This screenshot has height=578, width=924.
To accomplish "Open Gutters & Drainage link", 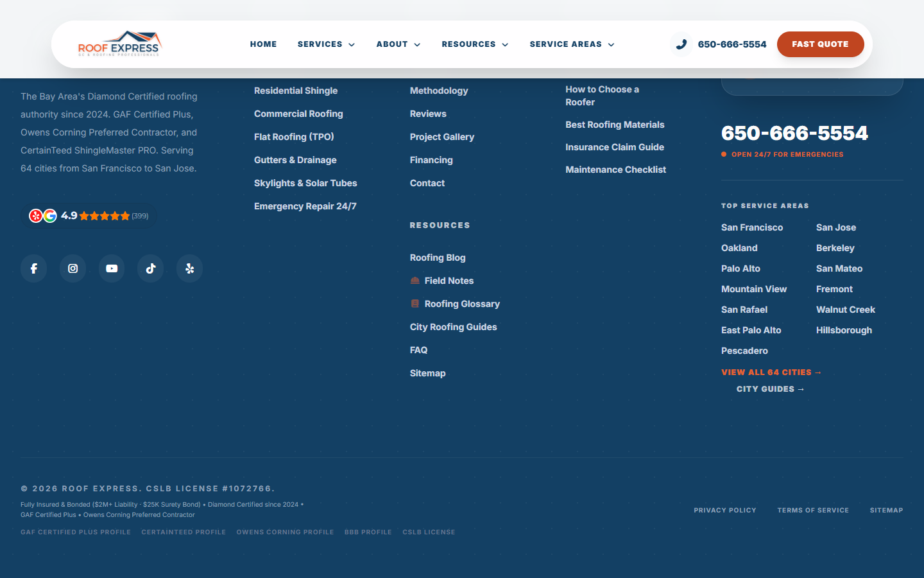I will click(x=295, y=160).
